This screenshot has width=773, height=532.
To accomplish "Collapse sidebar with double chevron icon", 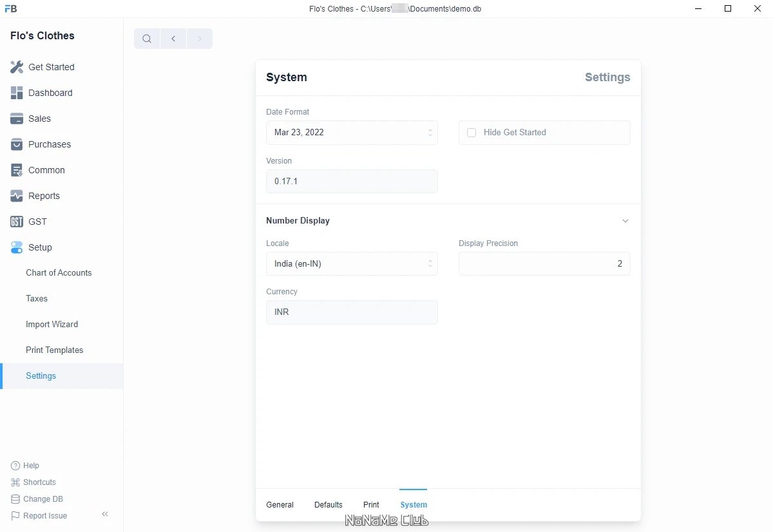I will point(105,514).
